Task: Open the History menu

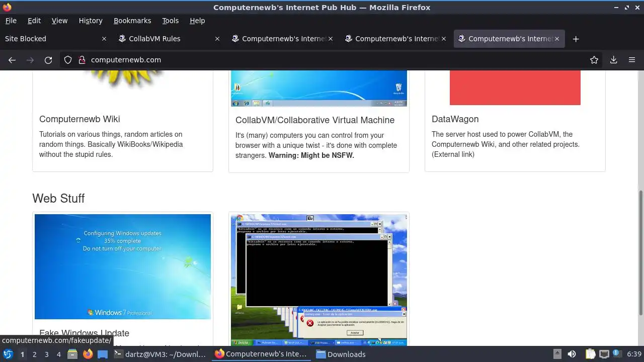Action: point(91,21)
